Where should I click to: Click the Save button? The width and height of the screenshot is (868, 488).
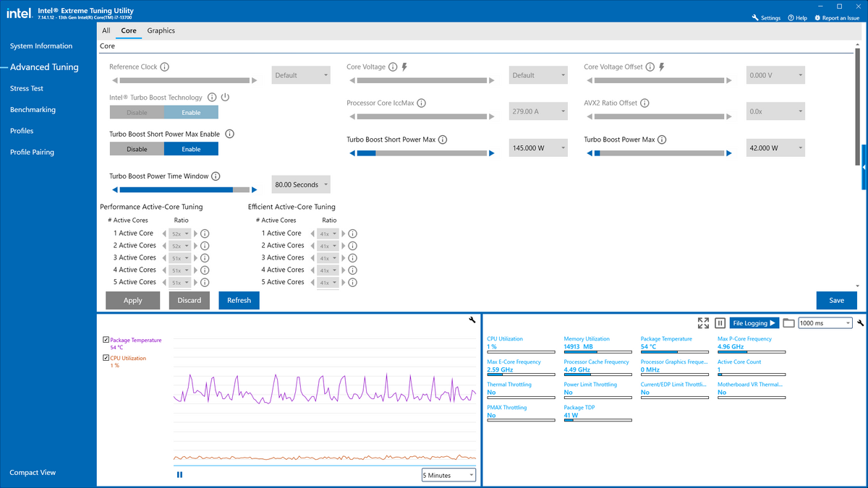(x=837, y=301)
